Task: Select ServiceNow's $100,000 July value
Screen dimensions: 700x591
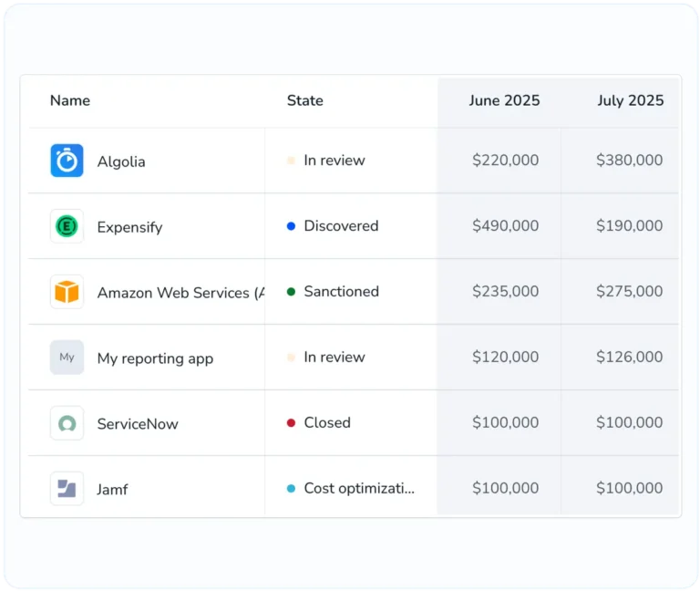Action: 630,422
